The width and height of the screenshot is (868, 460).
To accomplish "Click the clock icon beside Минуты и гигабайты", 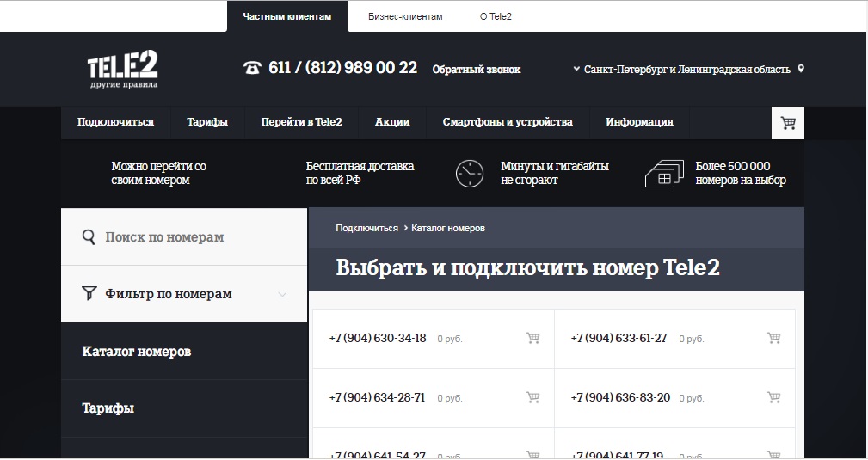I will 470,174.
